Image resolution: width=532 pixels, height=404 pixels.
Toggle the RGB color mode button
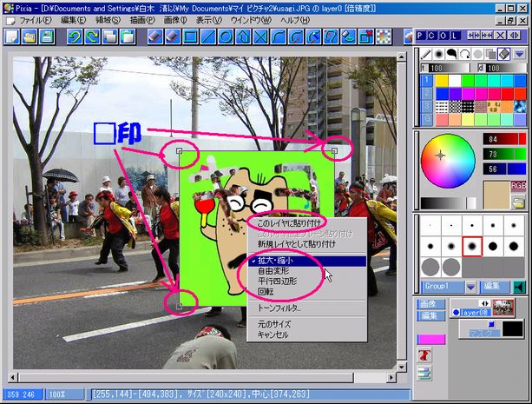coord(518,186)
